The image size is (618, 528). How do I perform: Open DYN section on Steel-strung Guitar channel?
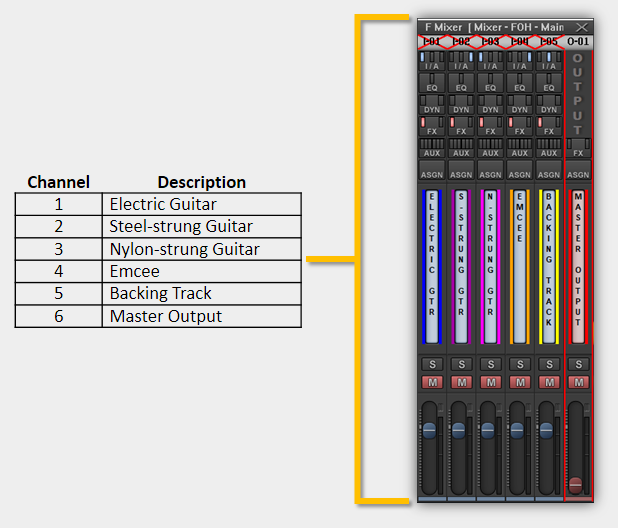[461, 109]
